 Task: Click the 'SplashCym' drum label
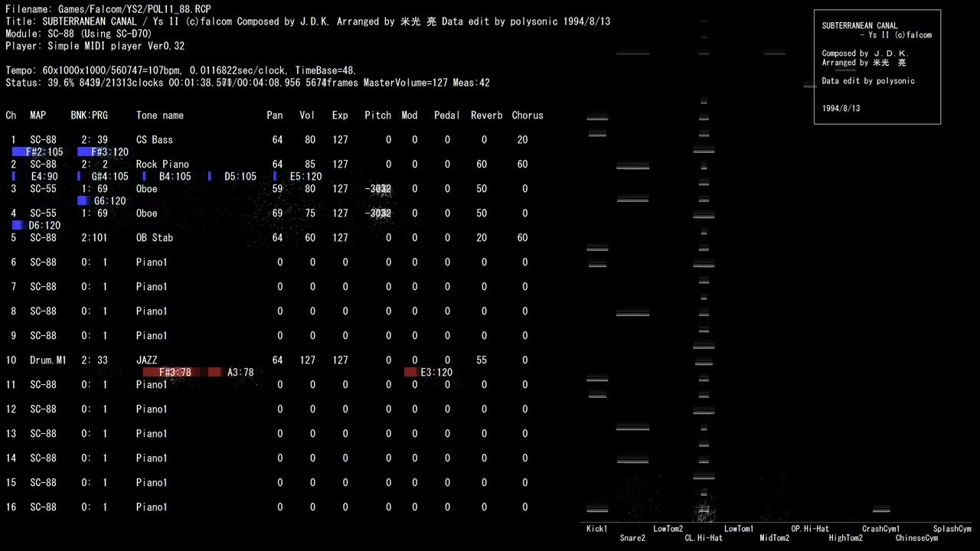tap(952, 529)
